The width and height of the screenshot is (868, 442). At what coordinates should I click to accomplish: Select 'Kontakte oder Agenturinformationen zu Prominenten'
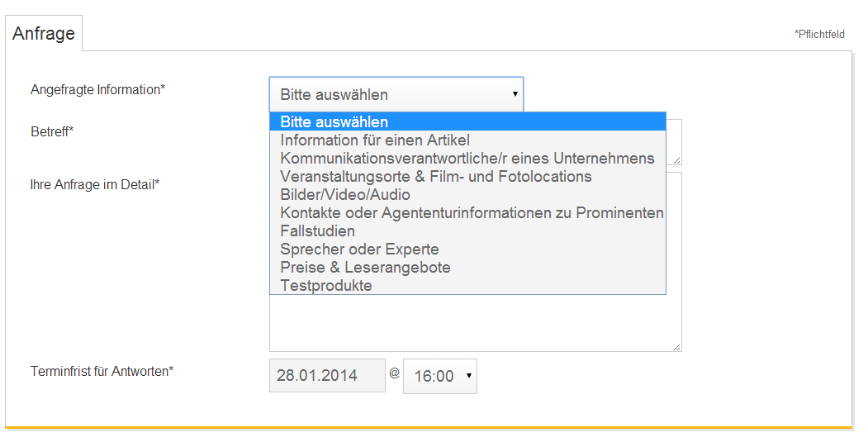coord(467,213)
